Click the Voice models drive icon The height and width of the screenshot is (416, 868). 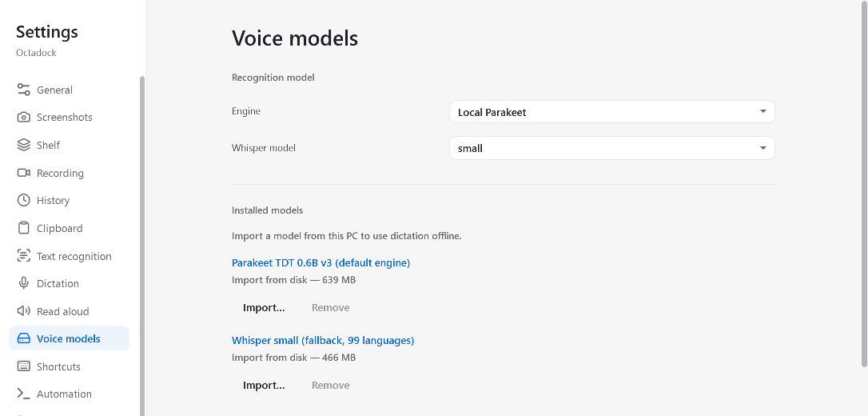[x=23, y=338]
